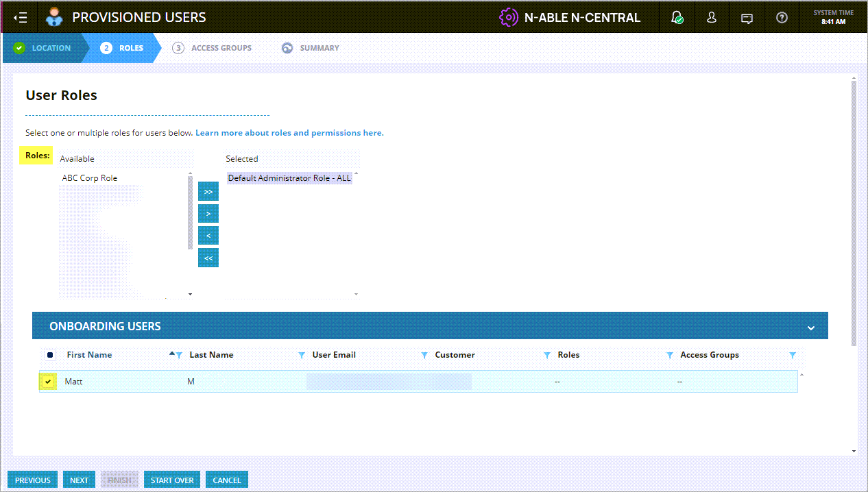Click the Available roles list scrollbar
Viewport: 868px width, 492px height.
190,212
